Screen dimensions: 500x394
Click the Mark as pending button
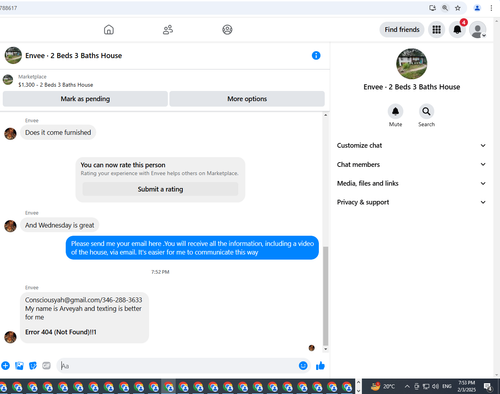(x=85, y=99)
